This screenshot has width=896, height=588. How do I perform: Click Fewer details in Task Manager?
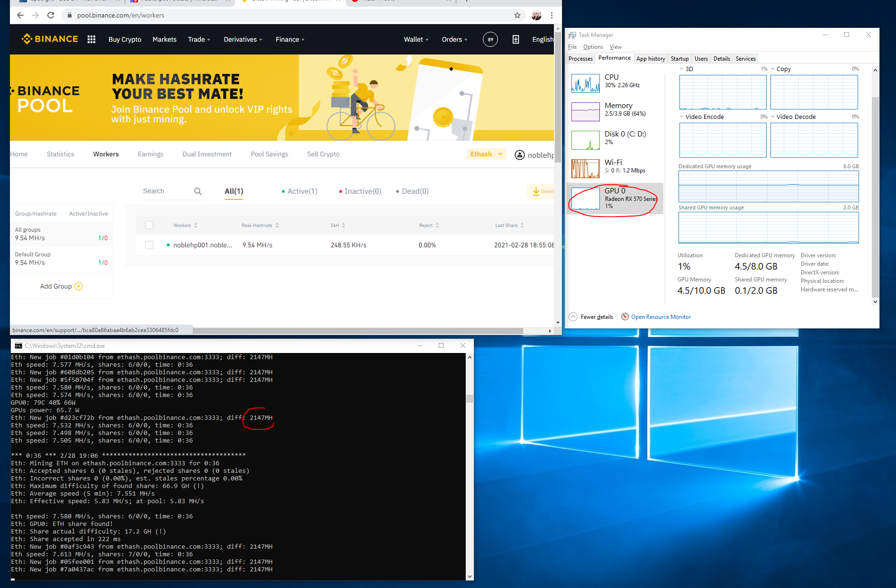coord(596,317)
